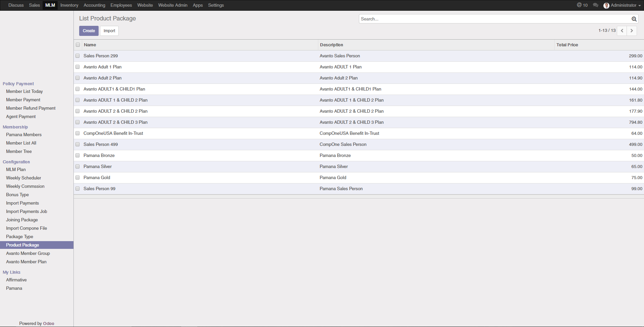Sort list by Name column header
This screenshot has height=327, width=644.
90,45
